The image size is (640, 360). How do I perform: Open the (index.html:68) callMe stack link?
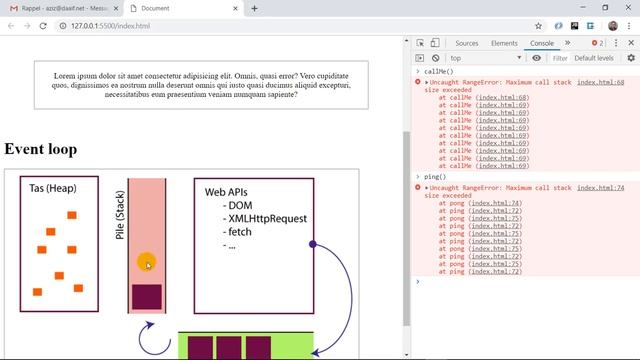pyautogui.click(x=502, y=97)
